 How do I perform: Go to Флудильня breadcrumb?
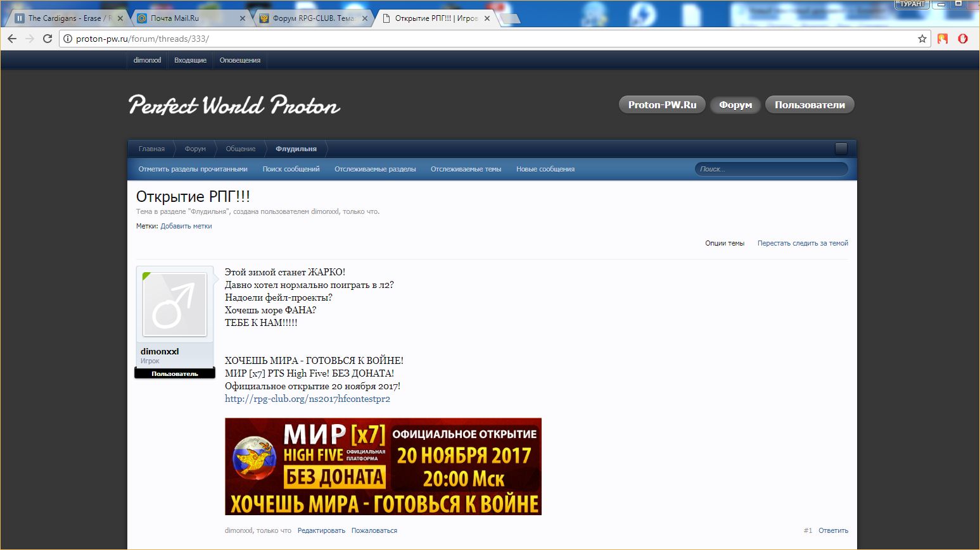(296, 149)
